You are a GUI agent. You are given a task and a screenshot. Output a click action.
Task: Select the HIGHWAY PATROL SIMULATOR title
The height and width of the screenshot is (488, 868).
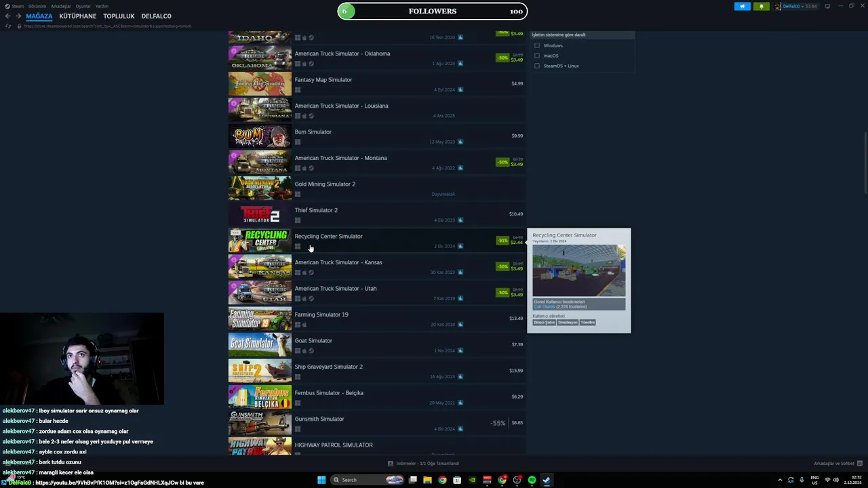pyautogui.click(x=334, y=445)
